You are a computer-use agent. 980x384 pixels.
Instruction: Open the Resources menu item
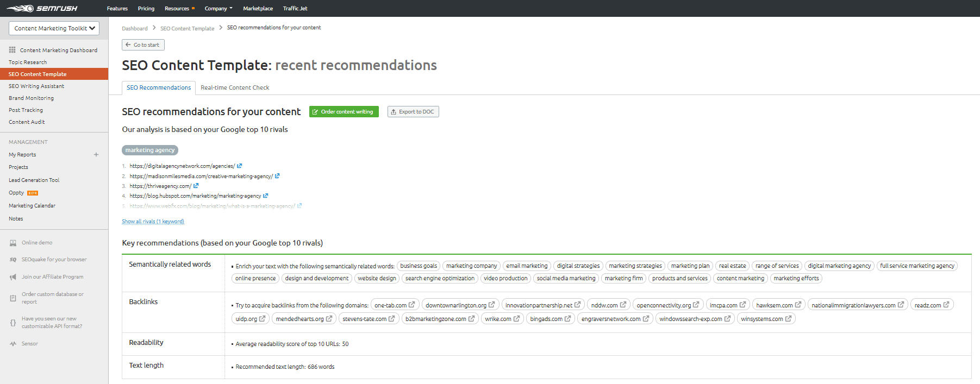tap(179, 8)
